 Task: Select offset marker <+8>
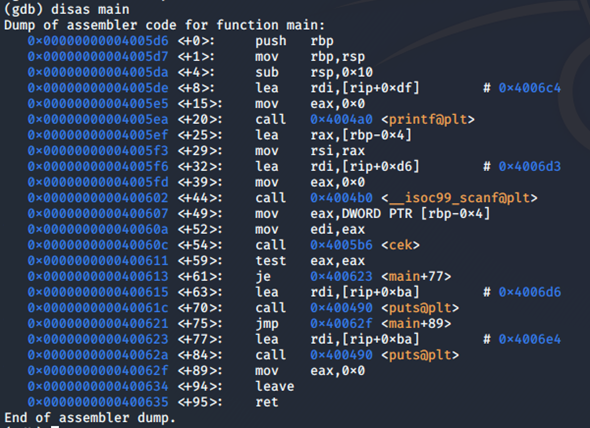[196, 88]
